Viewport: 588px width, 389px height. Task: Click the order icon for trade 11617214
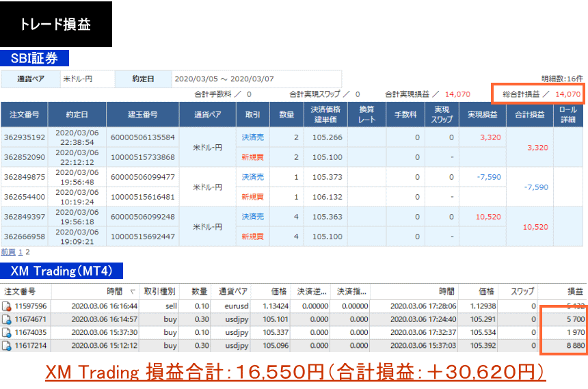[6, 345]
